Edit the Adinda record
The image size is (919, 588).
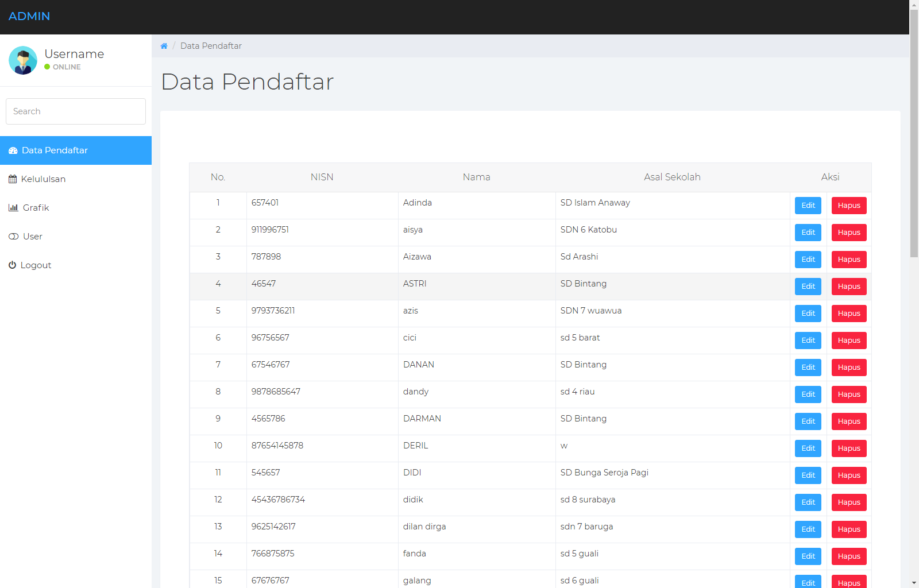pyautogui.click(x=808, y=206)
